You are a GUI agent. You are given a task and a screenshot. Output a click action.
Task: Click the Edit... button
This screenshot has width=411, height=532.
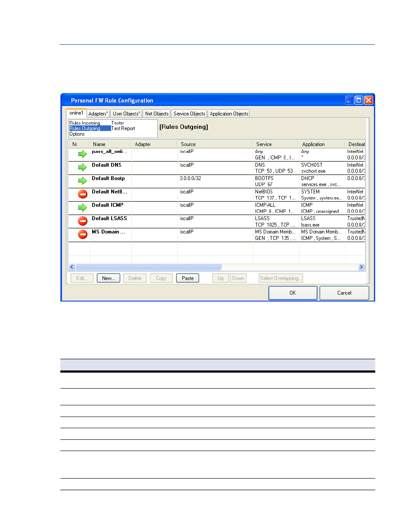click(82, 278)
